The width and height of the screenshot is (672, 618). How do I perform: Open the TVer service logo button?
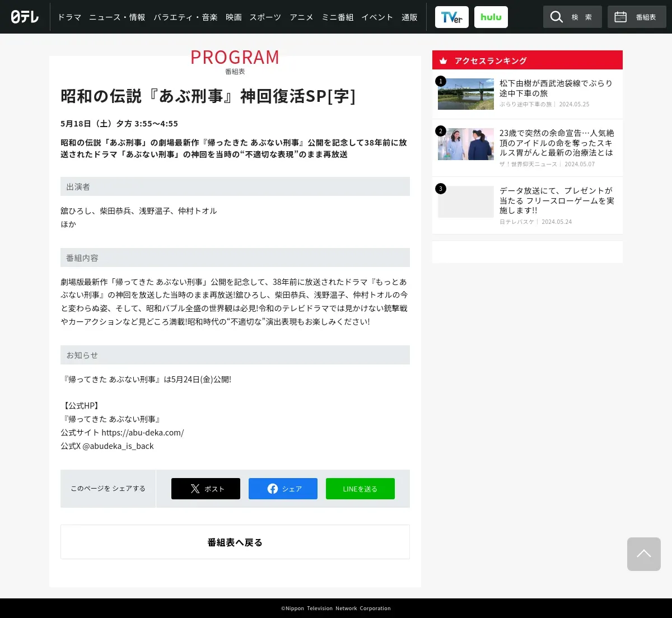tap(452, 17)
